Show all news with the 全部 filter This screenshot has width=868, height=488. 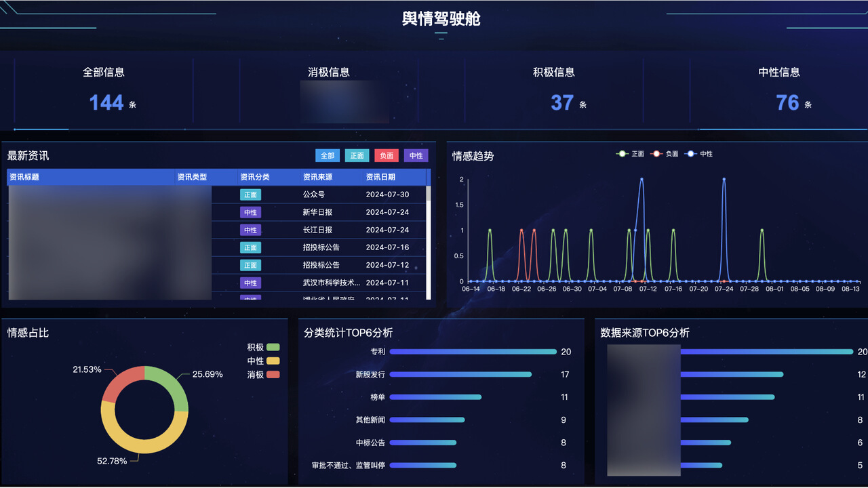tap(328, 156)
